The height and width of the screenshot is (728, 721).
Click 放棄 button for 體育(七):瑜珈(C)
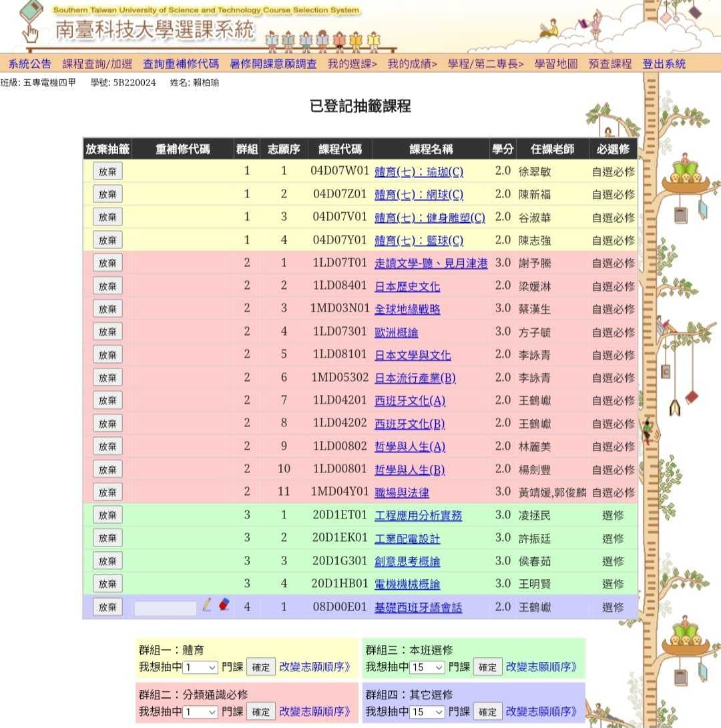tap(107, 171)
